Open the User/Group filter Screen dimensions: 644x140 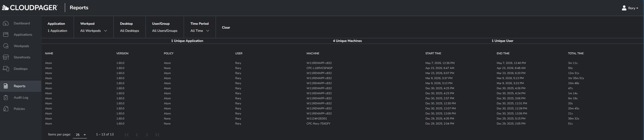(165, 27)
